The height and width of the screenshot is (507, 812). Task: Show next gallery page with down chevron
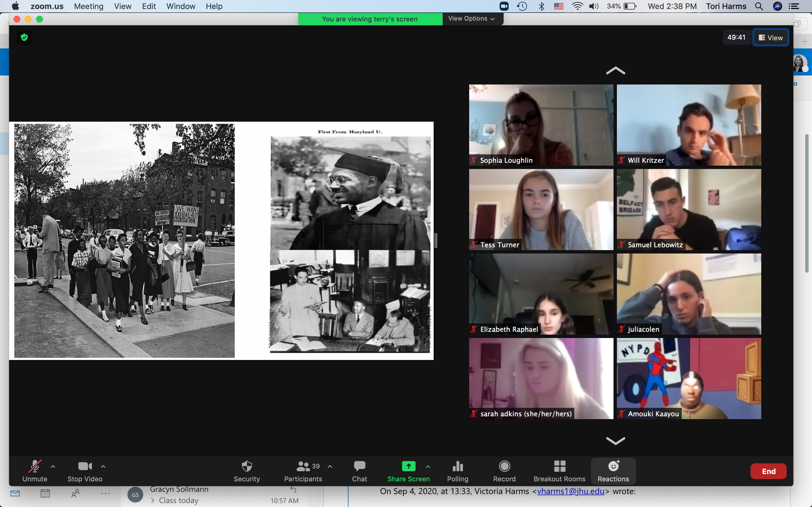[x=615, y=441]
